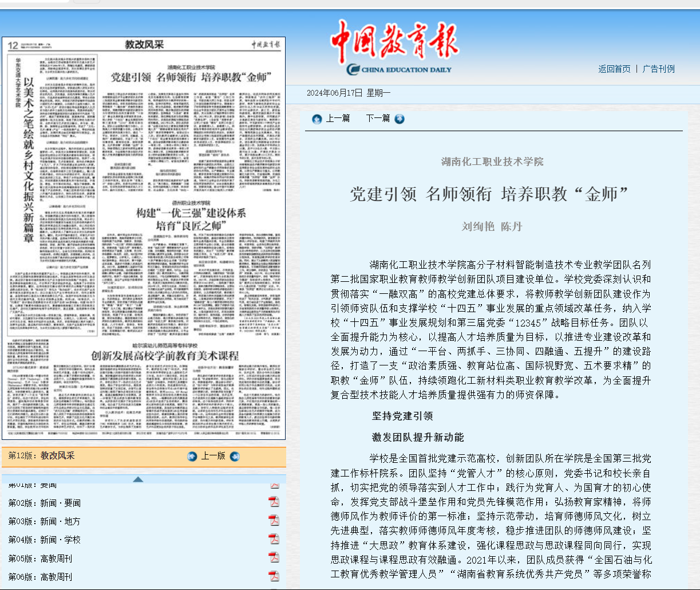Image resolution: width=700 pixels, height=590 pixels.
Task: Open 第04版：新闻·学校 in the page list
Action: (44, 540)
